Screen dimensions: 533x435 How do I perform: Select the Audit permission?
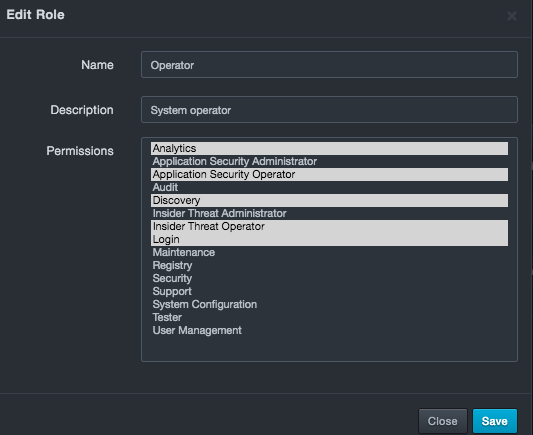(329, 187)
